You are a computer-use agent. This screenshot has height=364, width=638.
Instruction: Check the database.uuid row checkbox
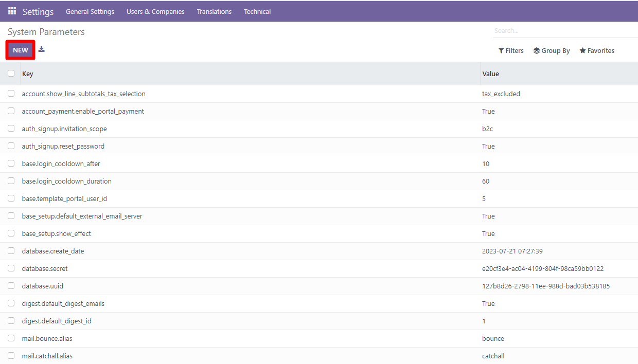coord(11,285)
